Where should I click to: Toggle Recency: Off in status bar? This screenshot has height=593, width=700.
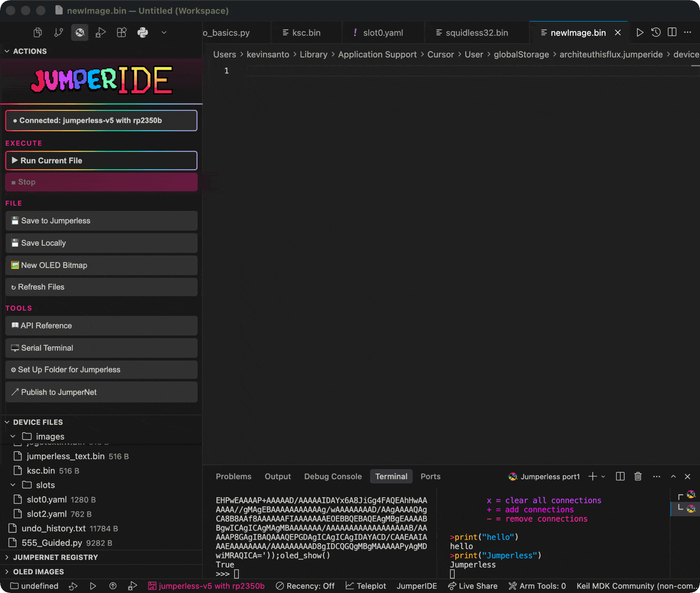click(x=305, y=586)
